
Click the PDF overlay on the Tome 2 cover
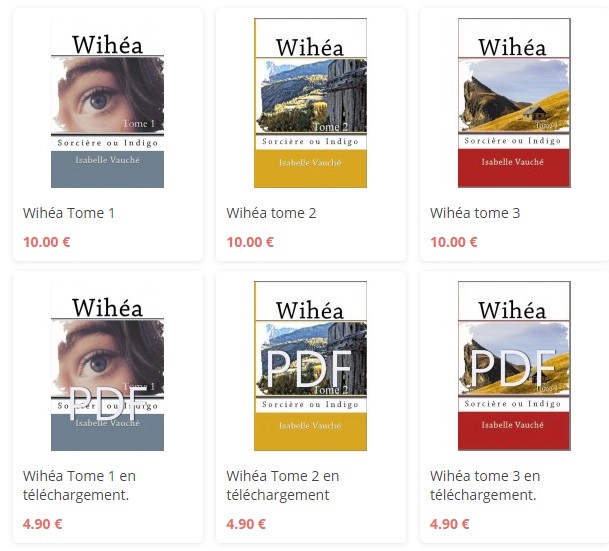tap(309, 368)
